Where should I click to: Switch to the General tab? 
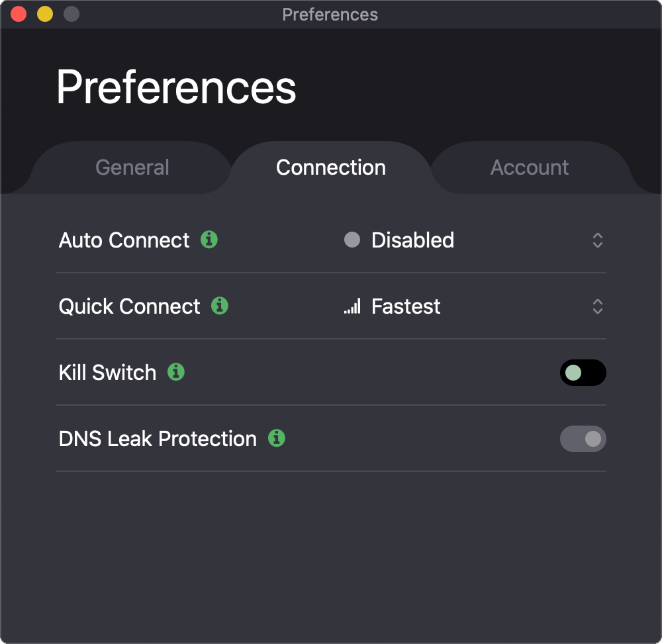[x=132, y=167]
